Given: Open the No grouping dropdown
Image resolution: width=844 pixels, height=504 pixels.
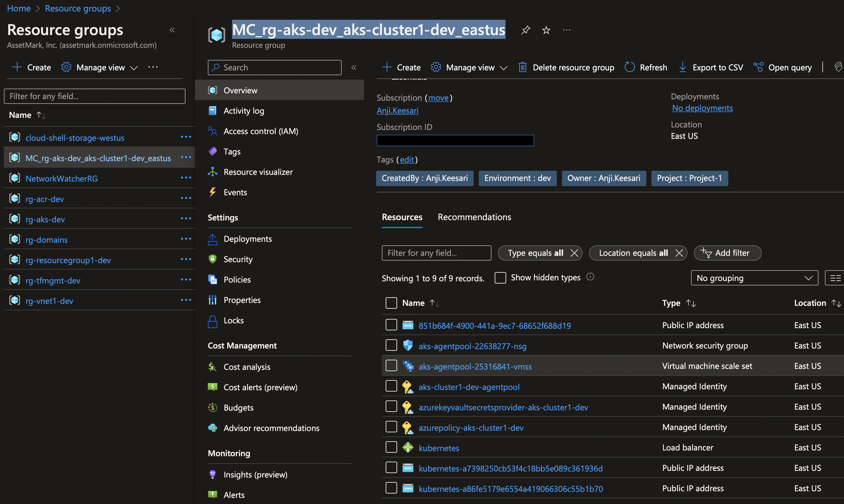Looking at the screenshot, I should 754,278.
